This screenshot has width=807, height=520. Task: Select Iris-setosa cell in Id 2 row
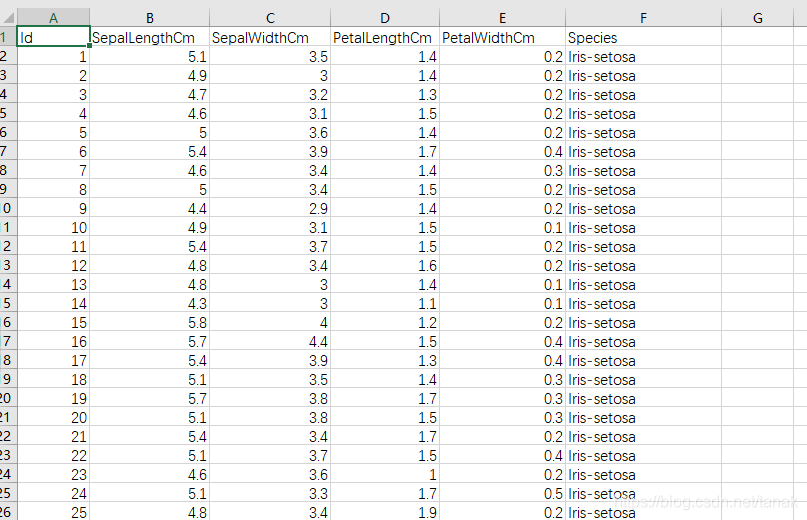[x=643, y=75]
